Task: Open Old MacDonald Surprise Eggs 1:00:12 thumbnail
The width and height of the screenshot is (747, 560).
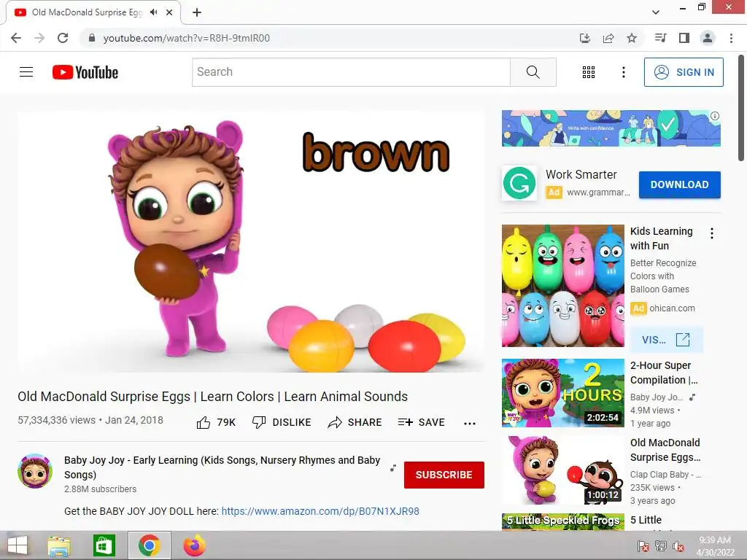Action: tap(562, 470)
